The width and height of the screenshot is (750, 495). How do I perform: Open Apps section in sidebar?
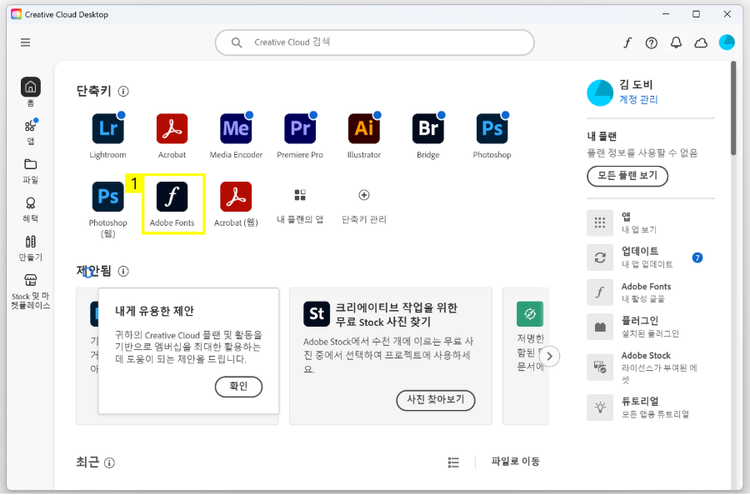(x=31, y=131)
